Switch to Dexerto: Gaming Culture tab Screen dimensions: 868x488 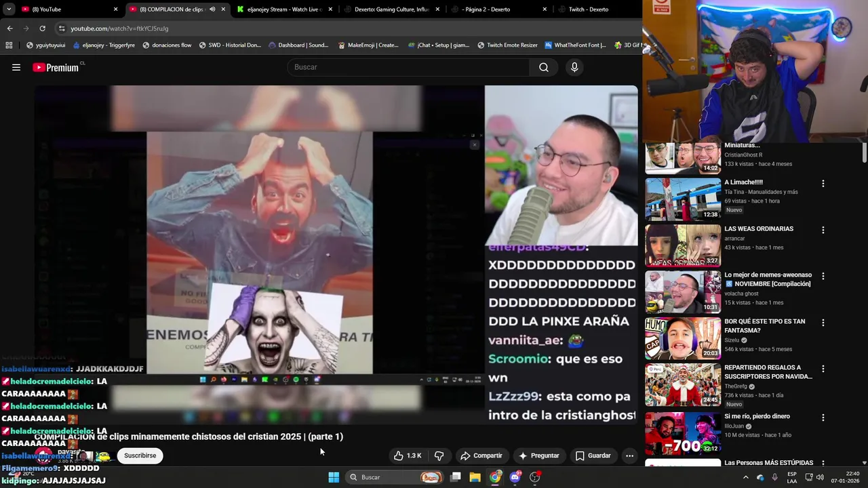tap(392, 9)
